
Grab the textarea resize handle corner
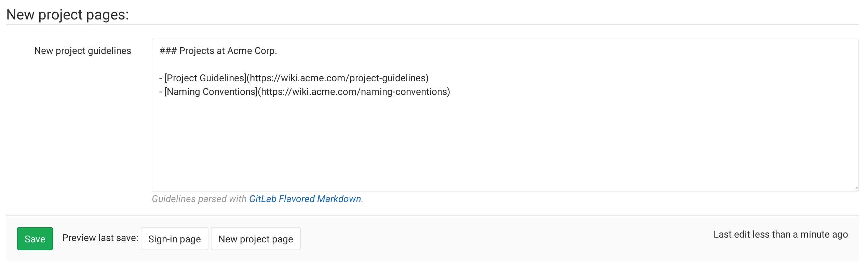[856, 188]
